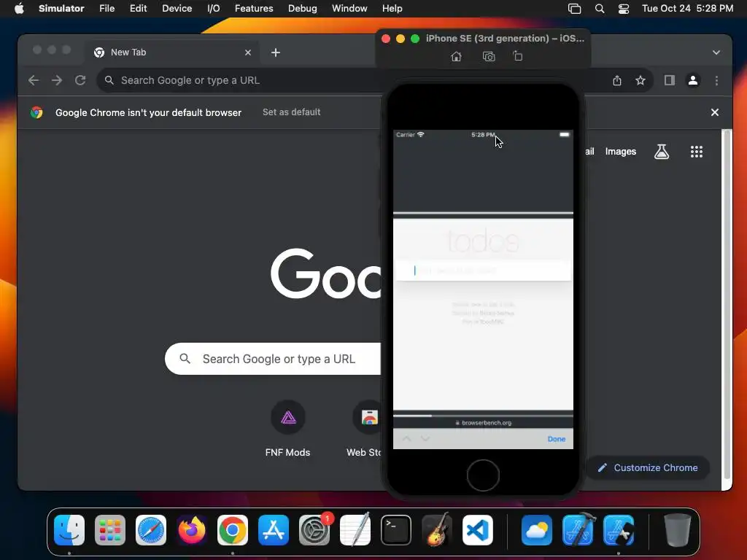The width and height of the screenshot is (747, 560).
Task: Launch Firefox from the Dock
Action: pyautogui.click(x=192, y=530)
